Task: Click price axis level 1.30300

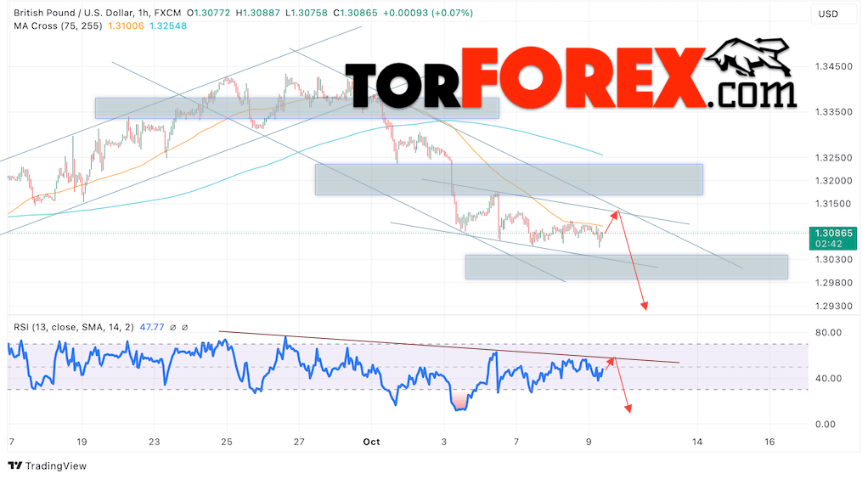Action: tap(834, 260)
